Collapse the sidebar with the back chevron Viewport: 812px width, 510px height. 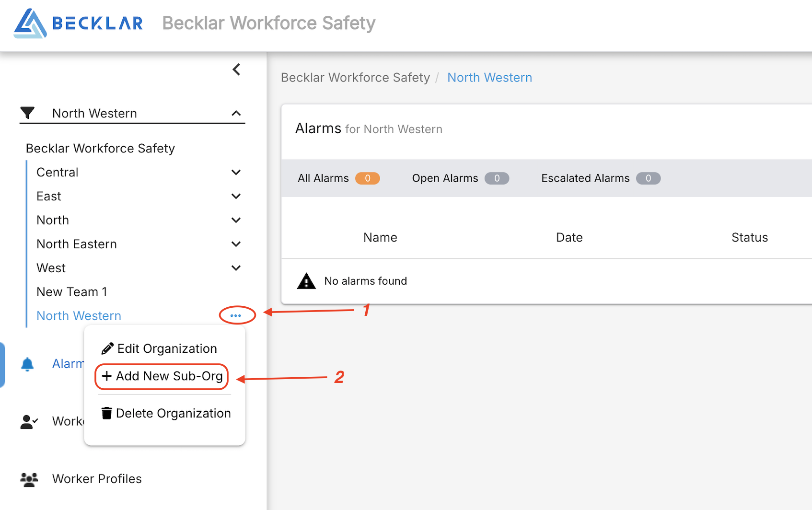point(236,70)
